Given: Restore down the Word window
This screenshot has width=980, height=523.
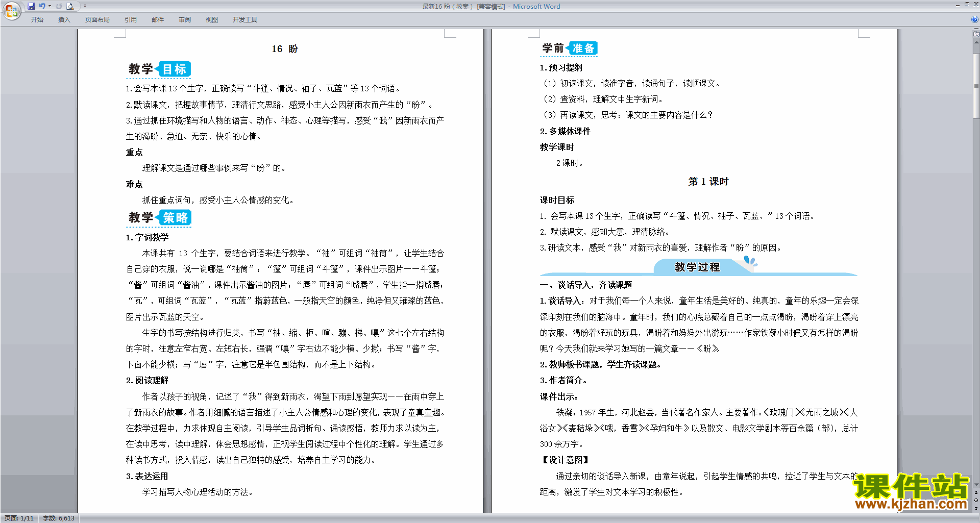Looking at the screenshot, I should 967,4.
